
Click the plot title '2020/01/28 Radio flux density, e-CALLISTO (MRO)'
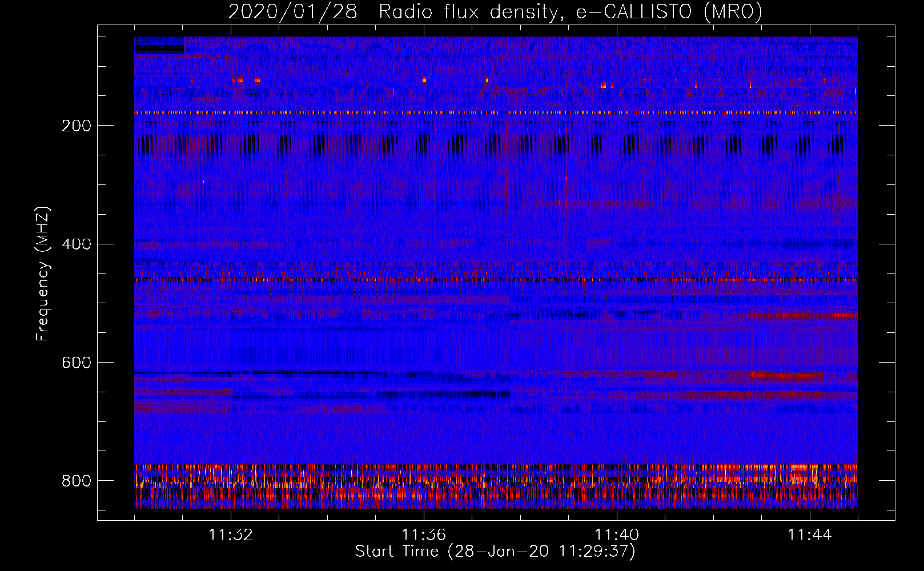click(495, 11)
